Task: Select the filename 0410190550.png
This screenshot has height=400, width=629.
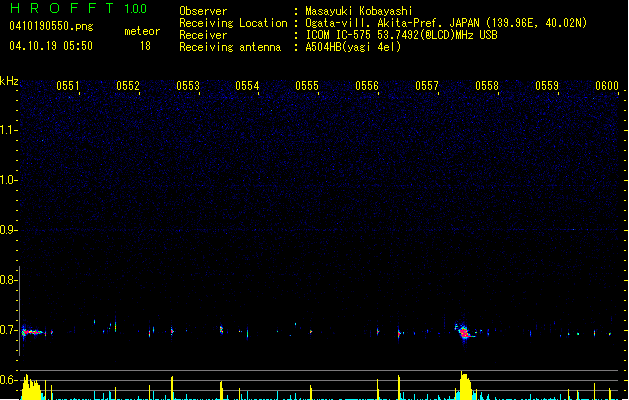Action: pos(51,26)
